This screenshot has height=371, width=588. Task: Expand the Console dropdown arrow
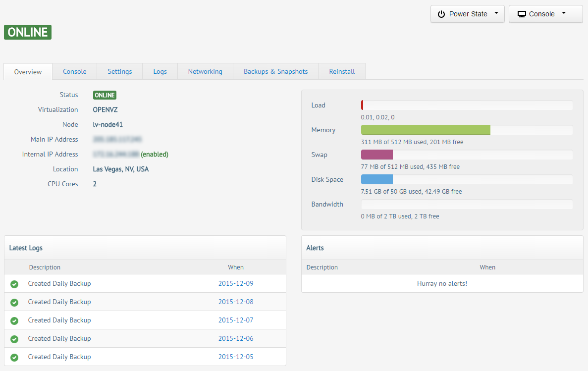(564, 14)
